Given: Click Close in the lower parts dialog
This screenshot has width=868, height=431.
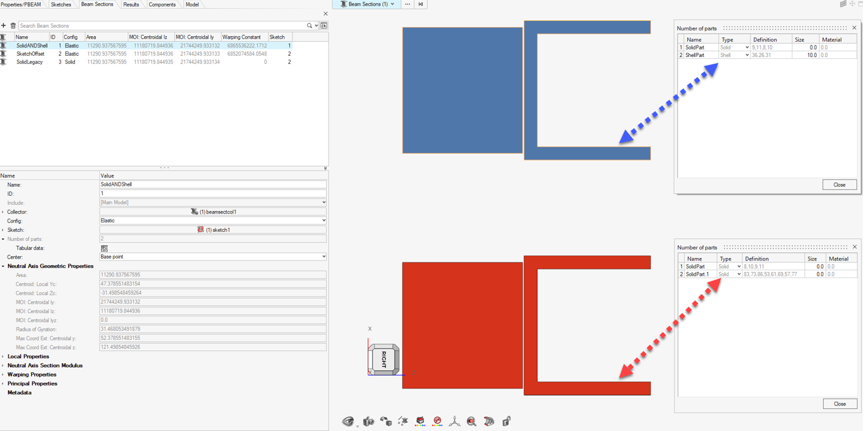Looking at the screenshot, I should tap(839, 404).
